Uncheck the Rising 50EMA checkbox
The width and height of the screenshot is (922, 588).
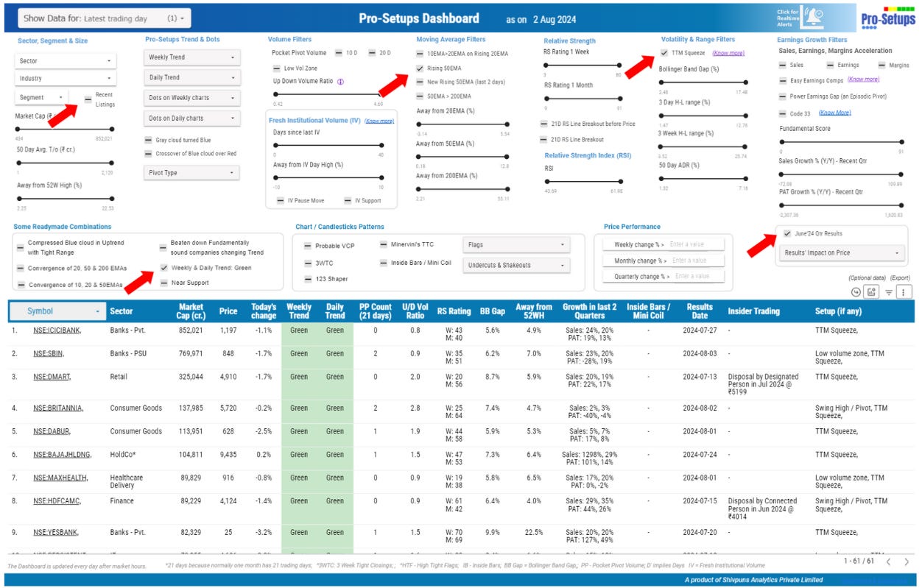(x=420, y=68)
